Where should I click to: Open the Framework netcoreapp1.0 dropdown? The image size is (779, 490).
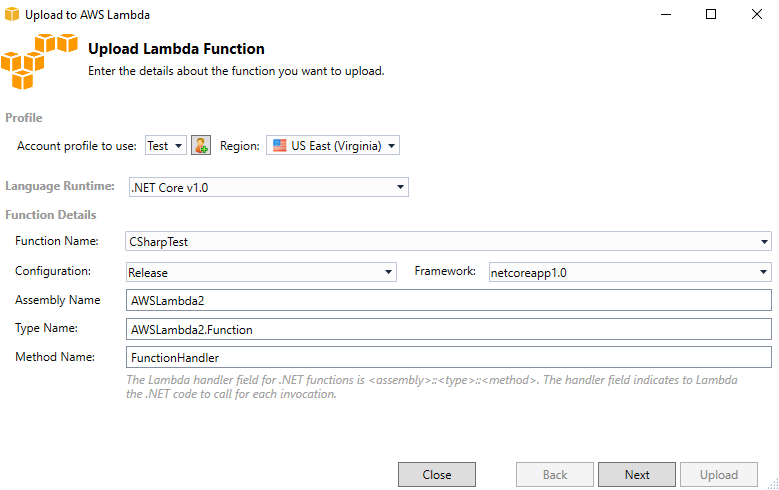pos(630,272)
